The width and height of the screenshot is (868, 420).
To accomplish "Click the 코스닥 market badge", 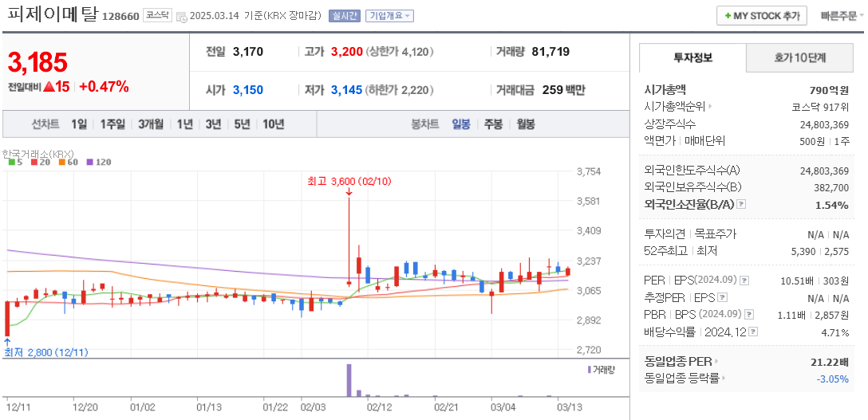I will (x=158, y=15).
